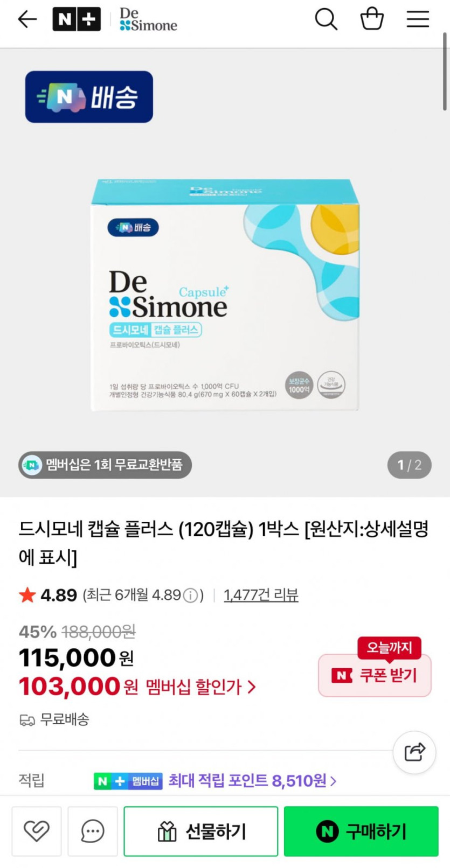Expand 멤버십 할인가 price details chevron
450x868 pixels.
pyautogui.click(x=252, y=687)
